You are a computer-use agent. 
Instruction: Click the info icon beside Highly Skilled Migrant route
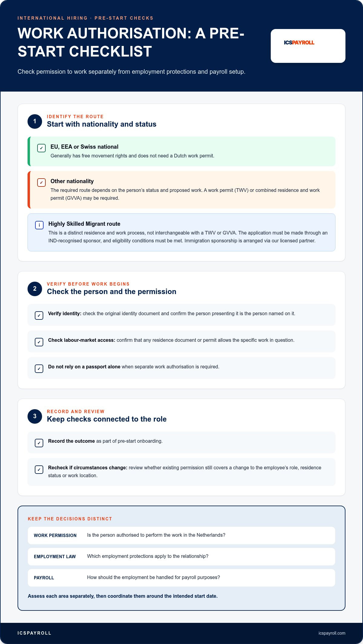(39, 225)
